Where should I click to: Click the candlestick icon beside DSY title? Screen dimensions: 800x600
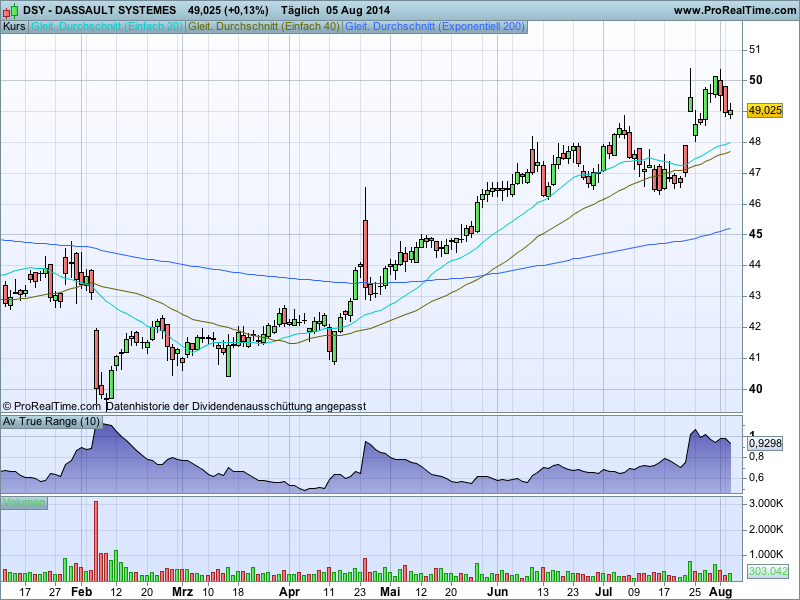pyautogui.click(x=11, y=10)
